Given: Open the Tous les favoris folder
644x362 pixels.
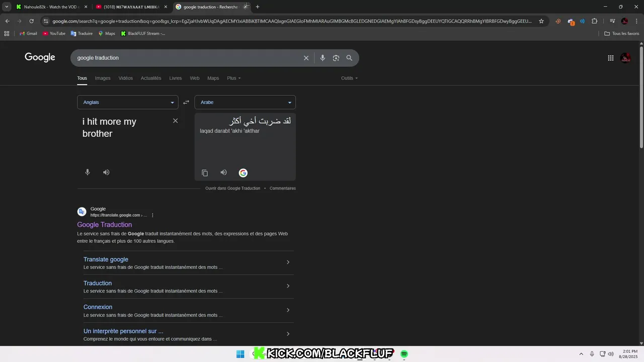Looking at the screenshot, I should tap(622, 33).
